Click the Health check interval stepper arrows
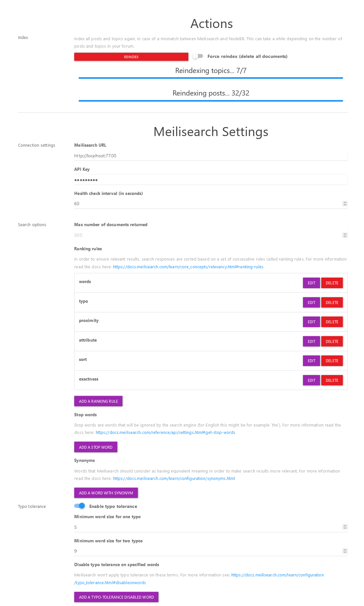364x606 pixels. 345,204
